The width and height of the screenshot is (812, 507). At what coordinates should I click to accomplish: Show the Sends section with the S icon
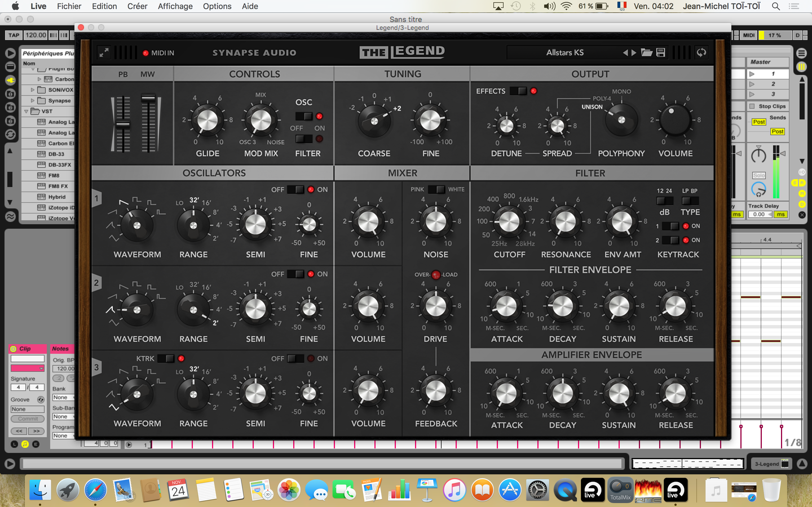pos(795,183)
